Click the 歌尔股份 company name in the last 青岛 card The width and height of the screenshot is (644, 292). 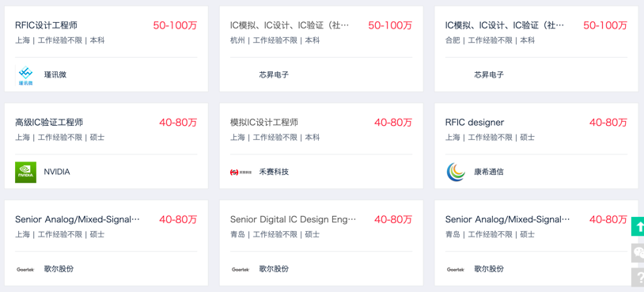click(x=489, y=269)
